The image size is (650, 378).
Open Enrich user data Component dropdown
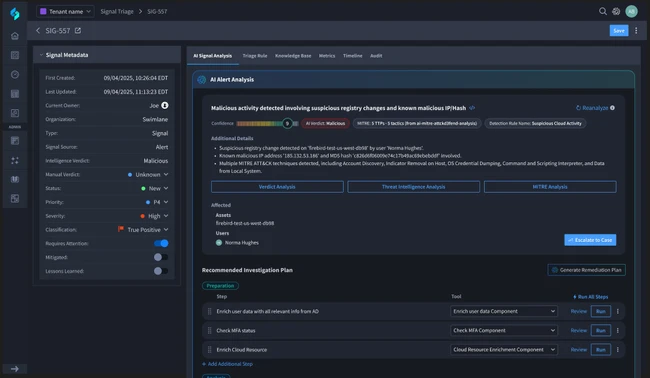504,311
